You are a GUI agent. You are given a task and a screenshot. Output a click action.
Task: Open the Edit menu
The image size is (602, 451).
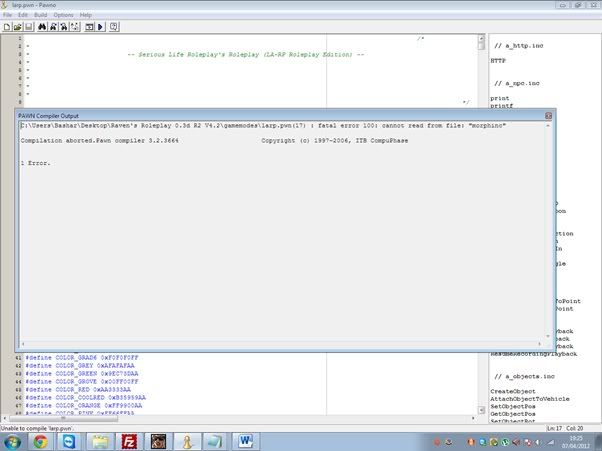pyautogui.click(x=23, y=15)
